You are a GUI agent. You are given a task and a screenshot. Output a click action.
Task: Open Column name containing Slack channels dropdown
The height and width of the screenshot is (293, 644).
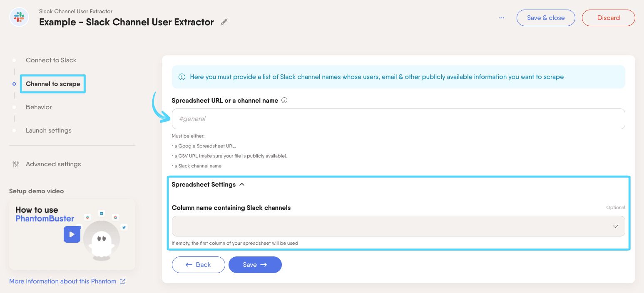[398, 226]
